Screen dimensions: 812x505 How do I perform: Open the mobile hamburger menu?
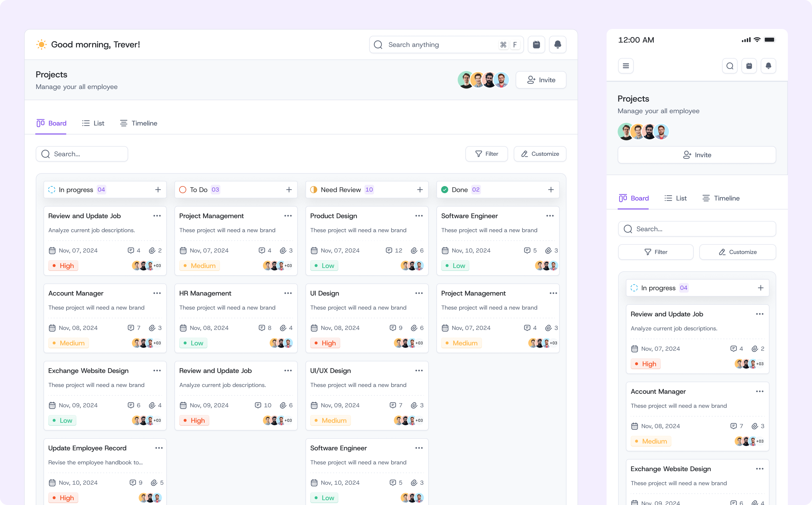[x=625, y=66]
